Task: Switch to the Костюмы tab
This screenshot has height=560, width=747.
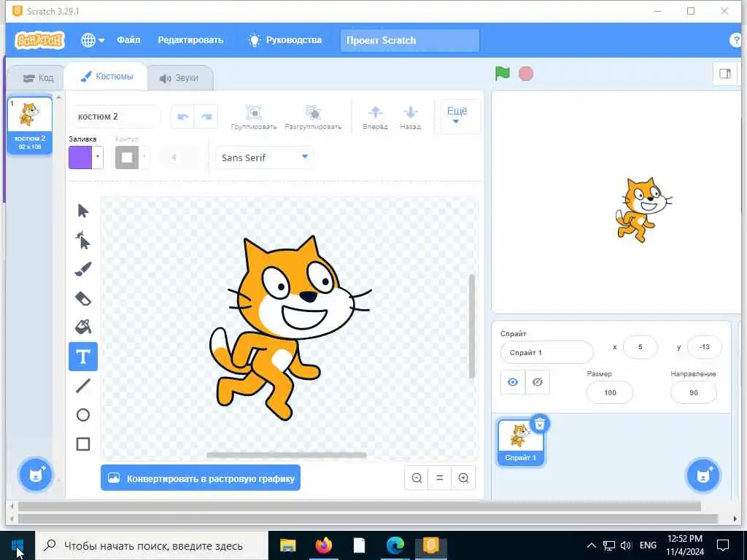Action: pyautogui.click(x=107, y=77)
